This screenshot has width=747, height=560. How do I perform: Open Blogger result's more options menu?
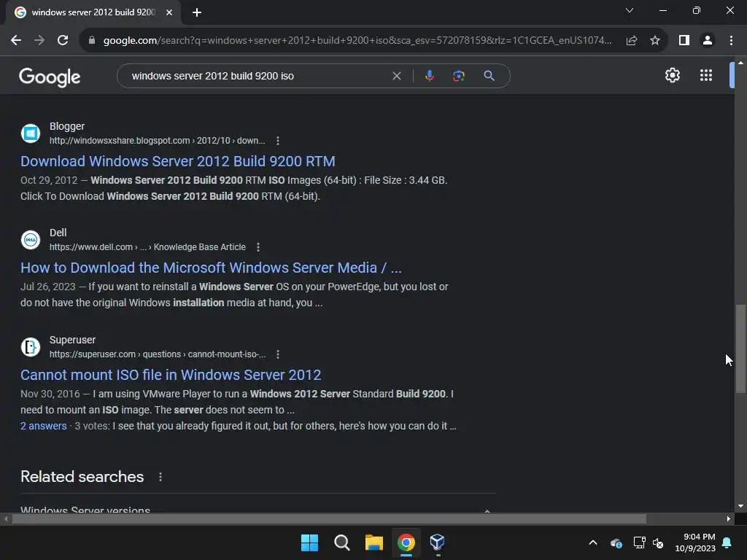click(x=278, y=141)
